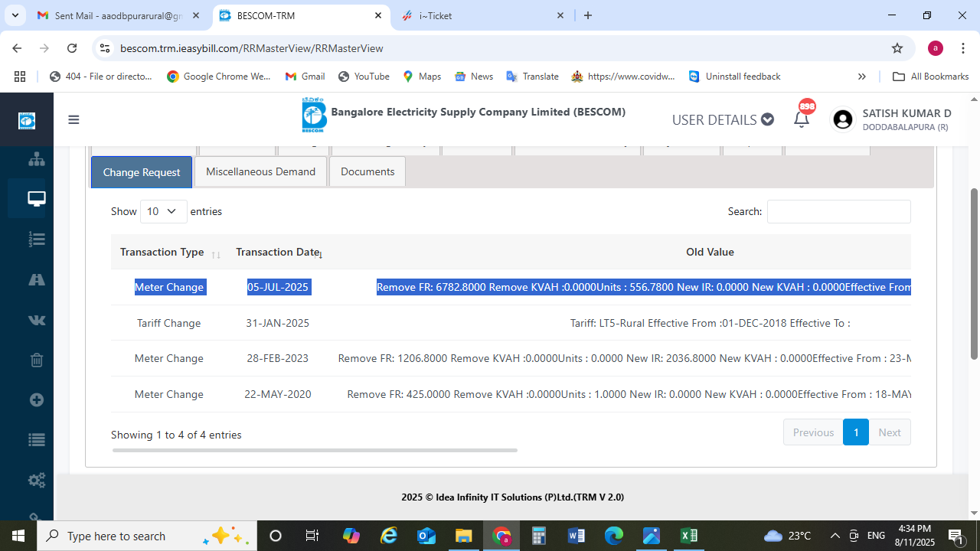Launch Internet Explorer from the taskbar

pyautogui.click(x=389, y=536)
